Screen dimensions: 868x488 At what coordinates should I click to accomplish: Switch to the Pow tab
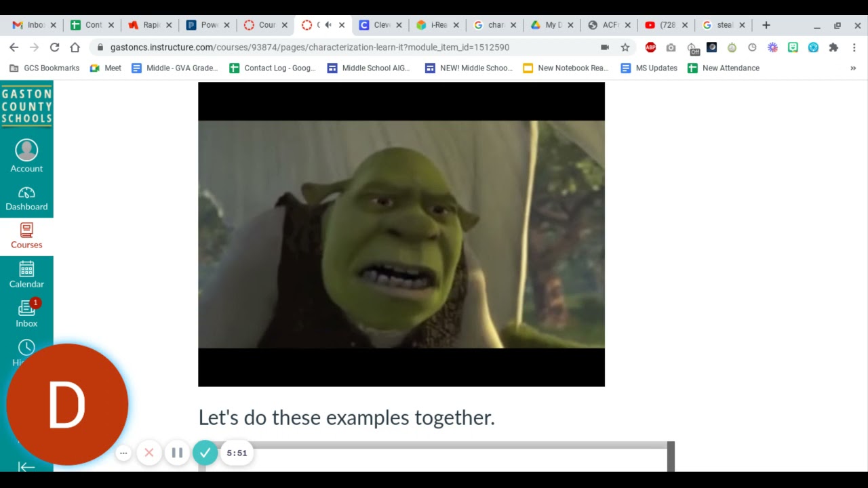[207, 25]
